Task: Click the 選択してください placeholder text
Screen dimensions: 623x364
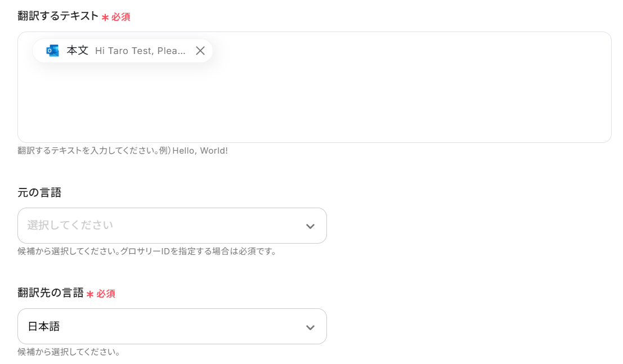Action: click(70, 225)
